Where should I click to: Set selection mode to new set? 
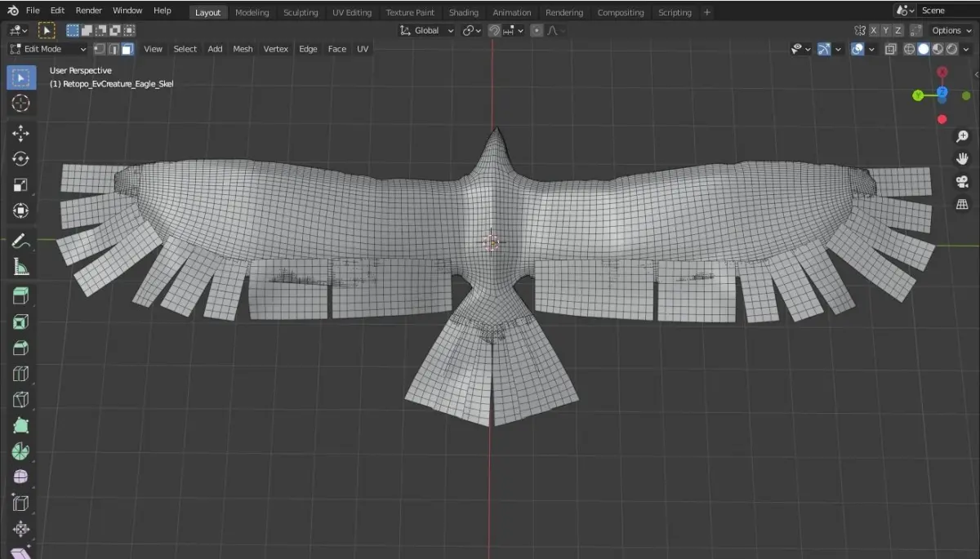[x=73, y=30]
